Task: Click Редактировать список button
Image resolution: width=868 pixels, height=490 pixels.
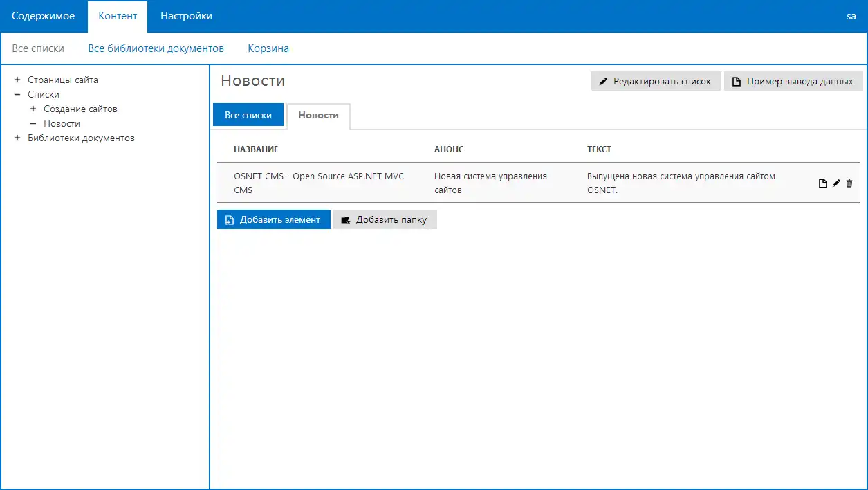Action: tap(656, 81)
